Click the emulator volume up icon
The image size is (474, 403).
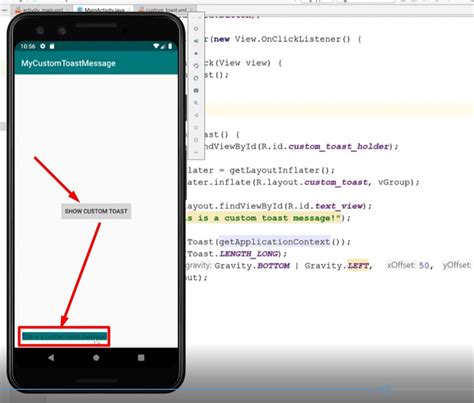(x=196, y=41)
